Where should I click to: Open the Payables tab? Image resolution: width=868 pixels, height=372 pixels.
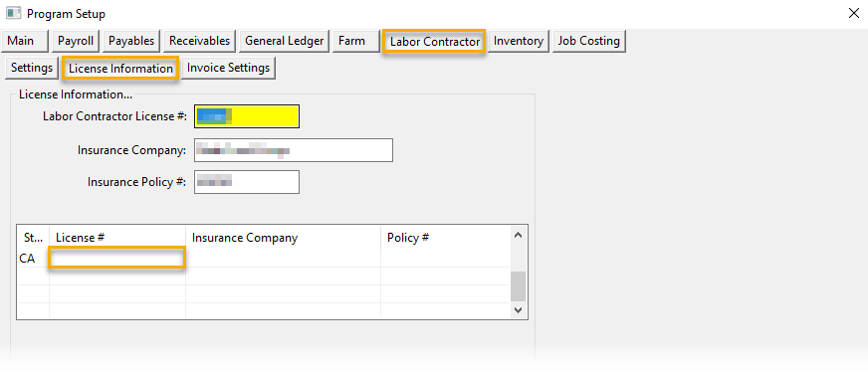coord(131,41)
